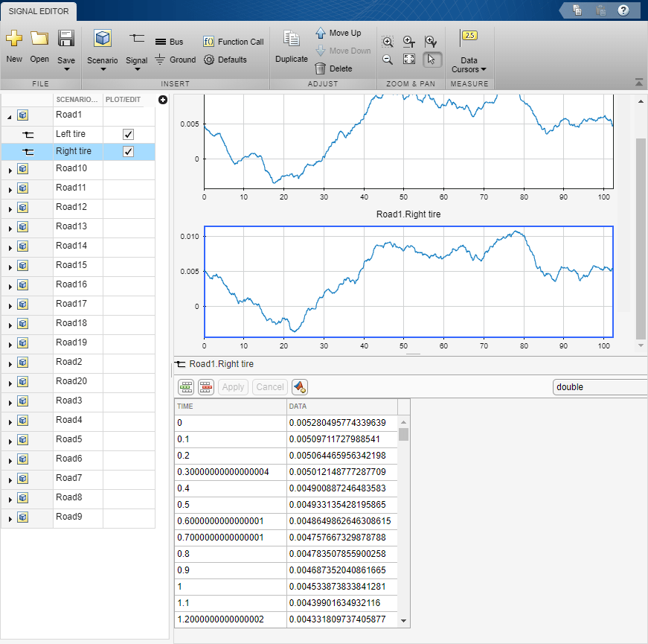
Task: Insert a new Scenario
Action: (102, 39)
